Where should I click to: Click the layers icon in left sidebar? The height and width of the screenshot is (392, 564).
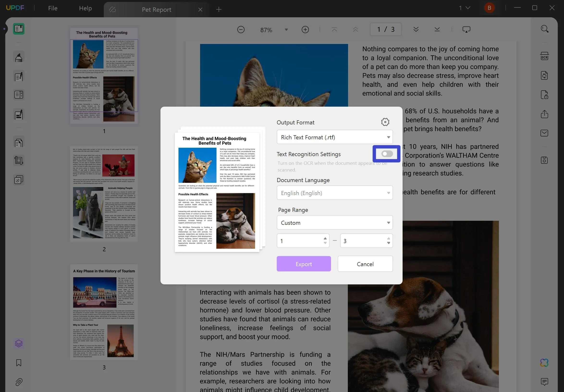coord(19,343)
